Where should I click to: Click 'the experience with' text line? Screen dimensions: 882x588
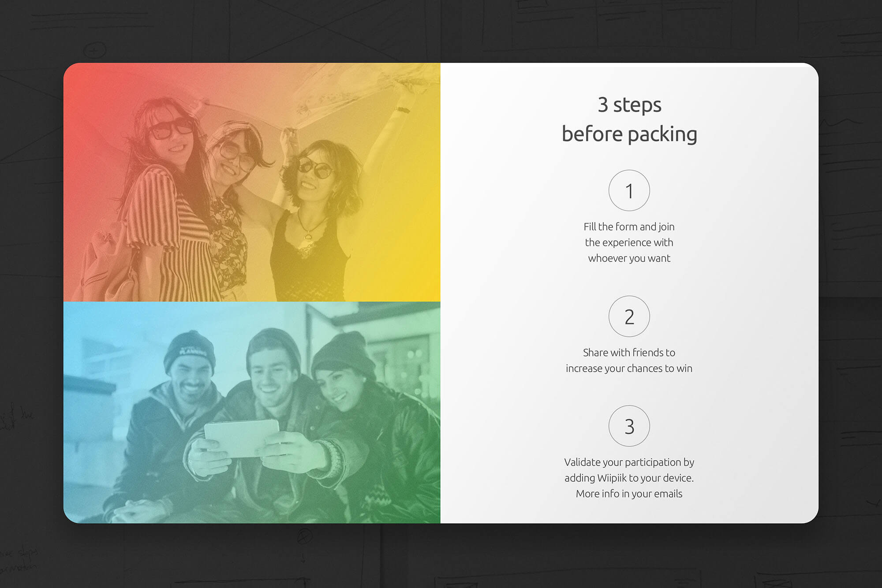pos(629,242)
